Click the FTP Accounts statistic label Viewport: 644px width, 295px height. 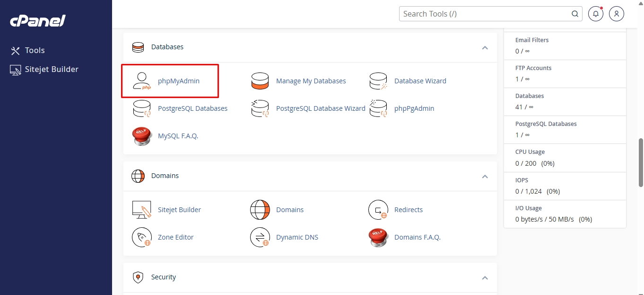tap(533, 68)
